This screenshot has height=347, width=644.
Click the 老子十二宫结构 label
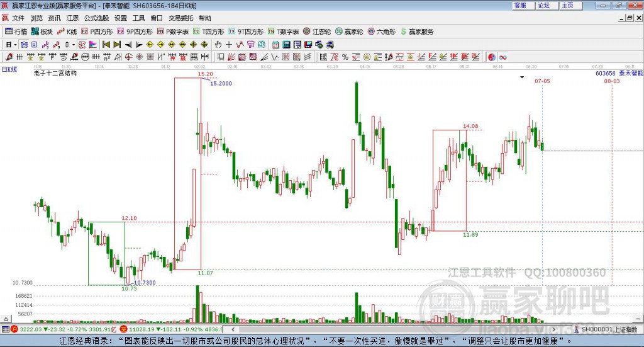[x=55, y=73]
